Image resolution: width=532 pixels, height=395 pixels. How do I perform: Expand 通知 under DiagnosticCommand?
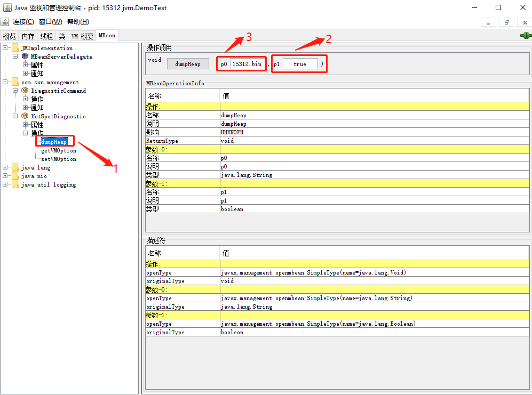click(25, 108)
